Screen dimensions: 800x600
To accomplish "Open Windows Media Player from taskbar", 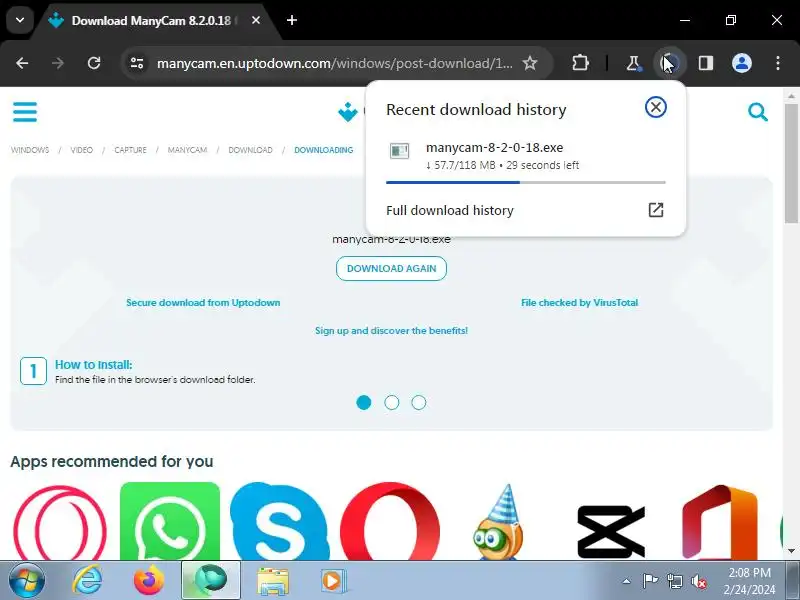I will [333, 581].
